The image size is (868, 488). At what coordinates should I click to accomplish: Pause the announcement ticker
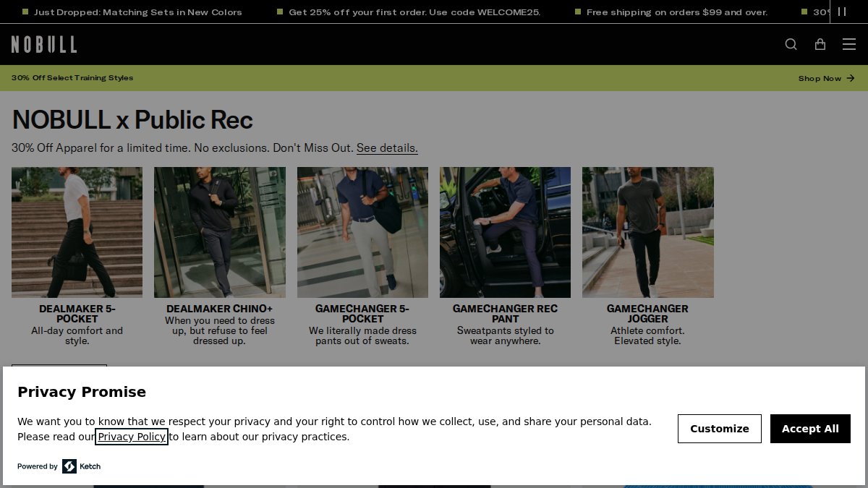(x=842, y=12)
